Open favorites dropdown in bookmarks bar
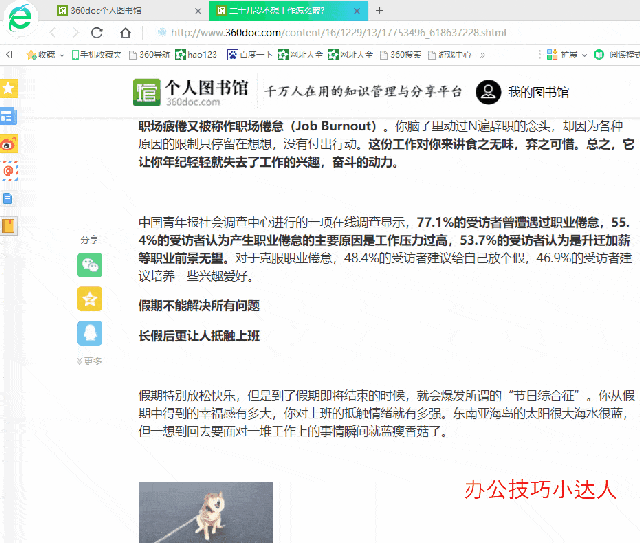Image resolution: width=640 pixels, height=543 pixels. 61,55
